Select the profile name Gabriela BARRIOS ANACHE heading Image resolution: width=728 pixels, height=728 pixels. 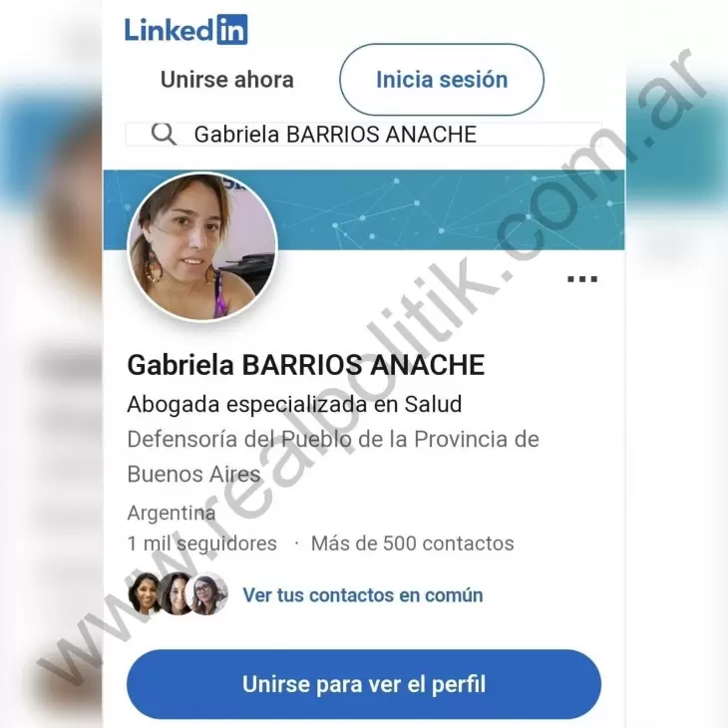click(306, 365)
